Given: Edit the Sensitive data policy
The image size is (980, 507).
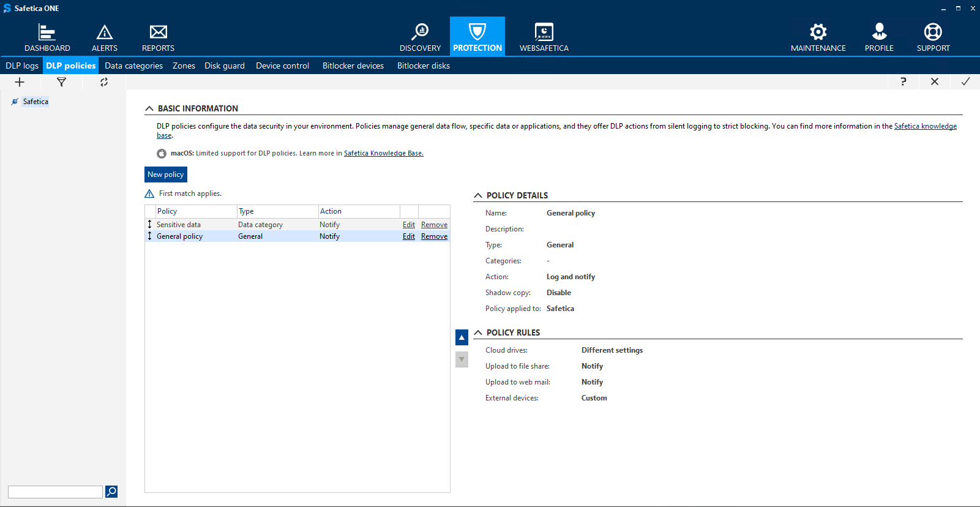Looking at the screenshot, I should pyautogui.click(x=409, y=225).
